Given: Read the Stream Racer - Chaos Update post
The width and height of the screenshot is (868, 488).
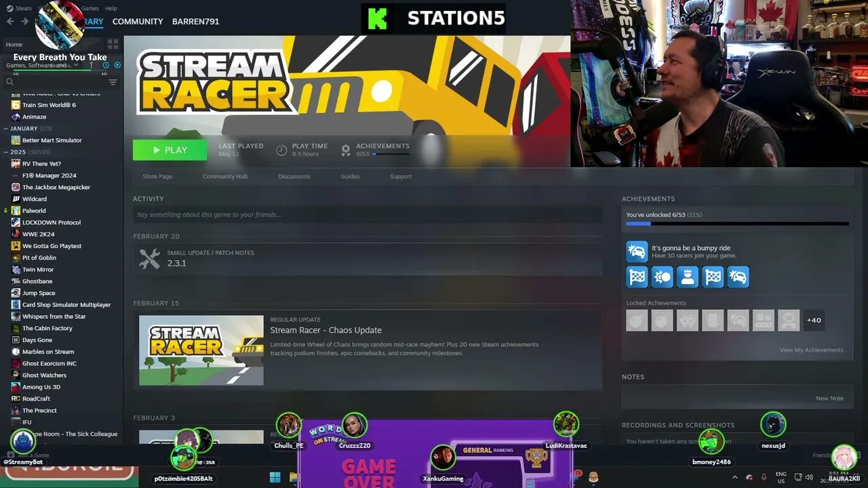Looking at the screenshot, I should coord(325,330).
